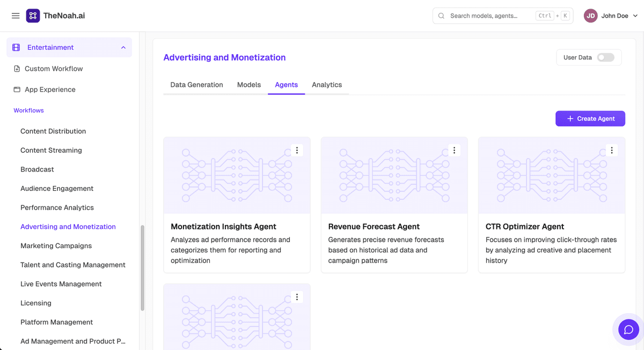The width and height of the screenshot is (644, 350).
Task: Click the Advertising and Monetization page heading
Action: (x=224, y=57)
